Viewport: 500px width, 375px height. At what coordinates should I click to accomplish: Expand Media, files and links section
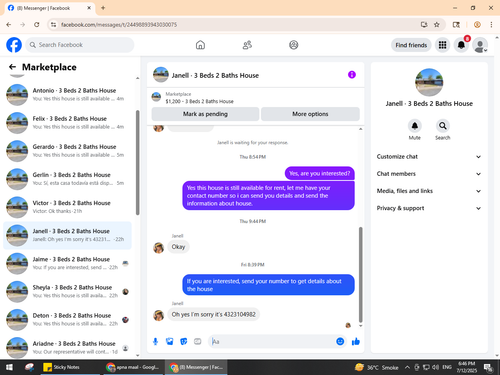[429, 191]
